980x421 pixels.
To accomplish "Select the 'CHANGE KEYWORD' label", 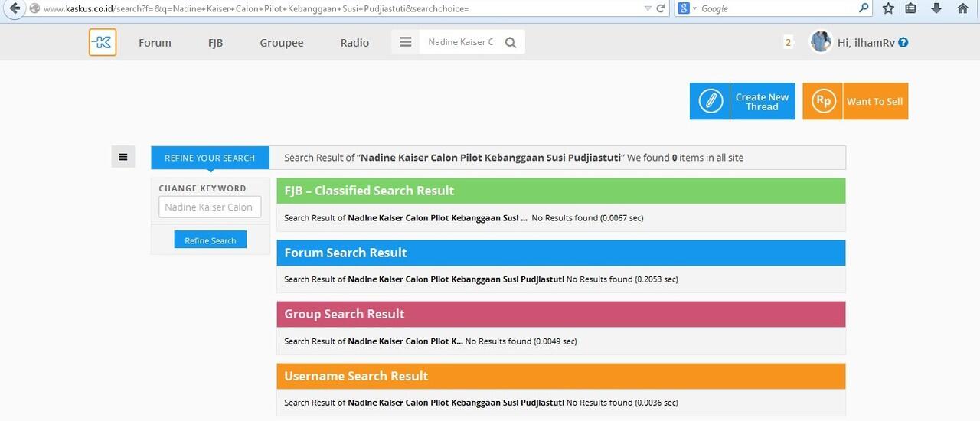I will [x=203, y=188].
